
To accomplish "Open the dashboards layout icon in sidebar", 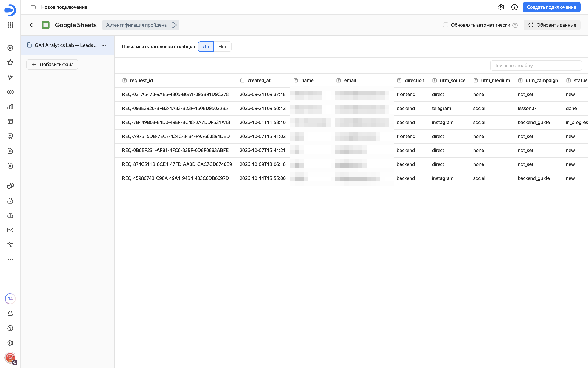I will pos(10,121).
